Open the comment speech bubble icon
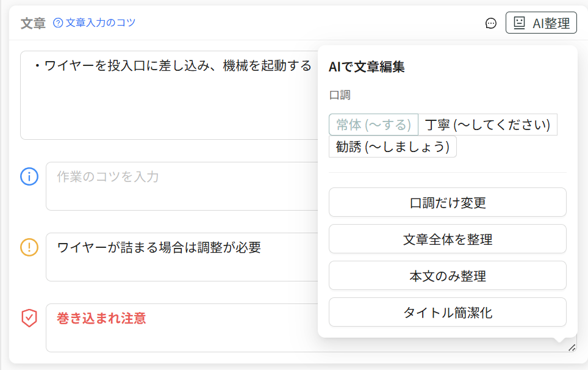This screenshot has height=370, width=588. [491, 23]
